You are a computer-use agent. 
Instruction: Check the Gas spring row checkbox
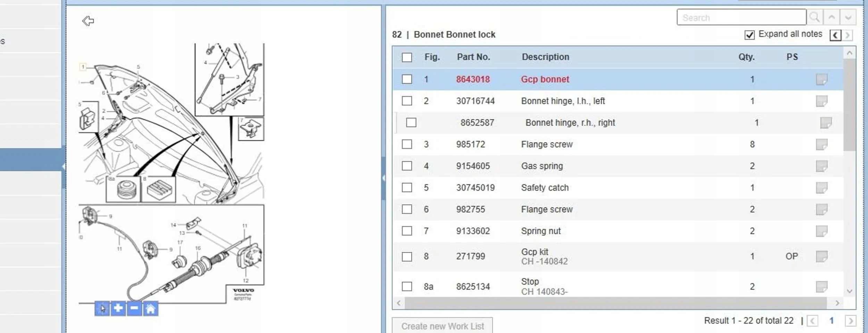(407, 166)
